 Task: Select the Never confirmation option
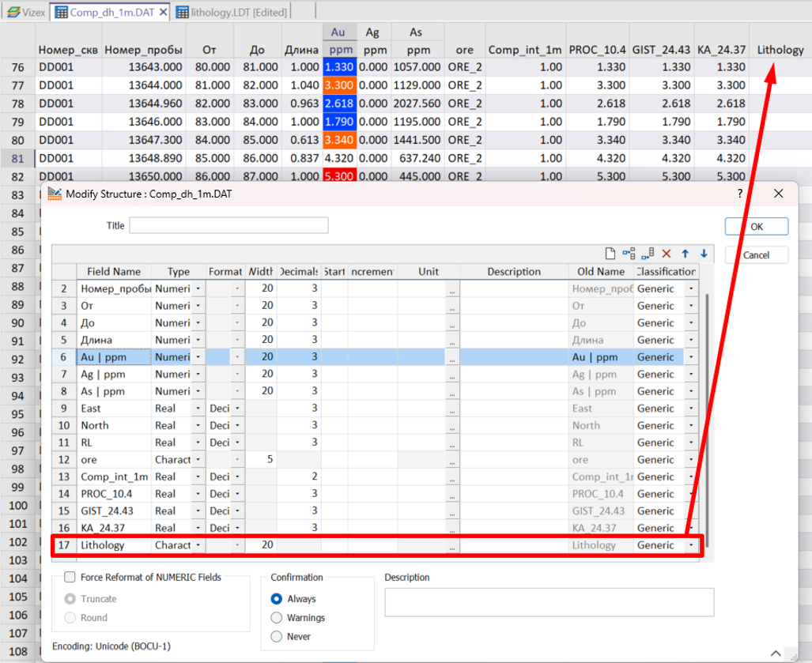276,636
